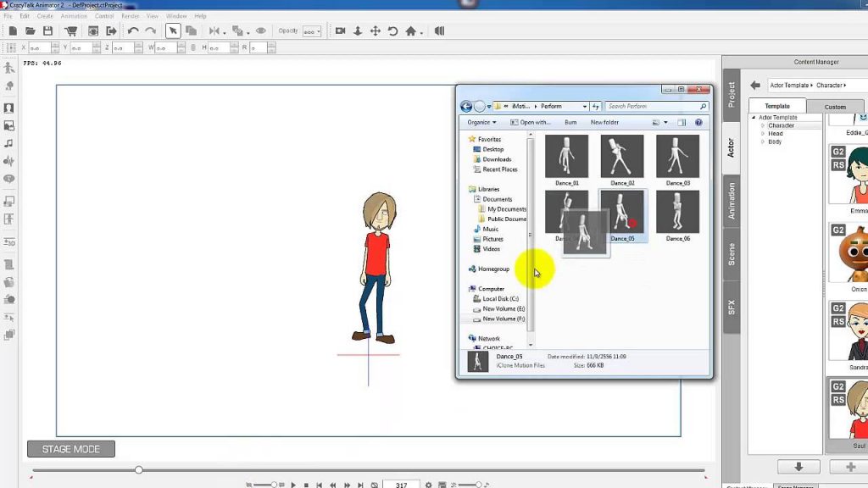Viewport: 868px width, 488px height.
Task: Click the zoom slider left of play button
Action: [x=265, y=485]
